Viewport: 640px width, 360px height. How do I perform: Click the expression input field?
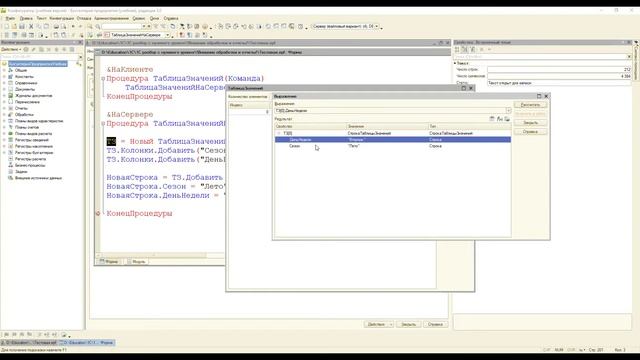tap(390, 111)
